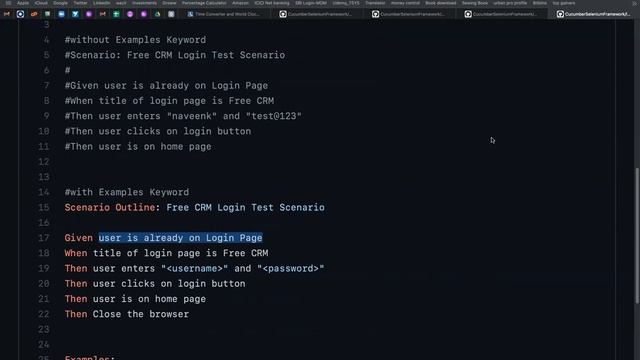Screen dimensions: 640x360
Task: Click the '"test@123"' string on line 9
Action: [x=273, y=116]
